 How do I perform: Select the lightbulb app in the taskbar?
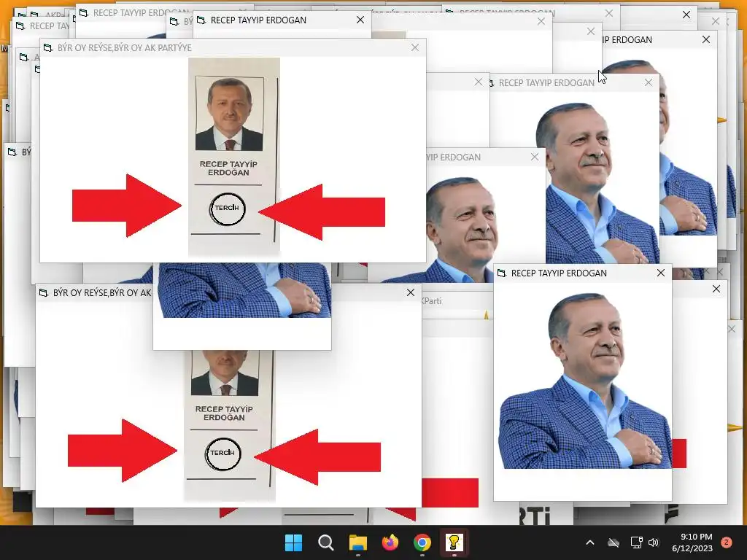pos(454,542)
